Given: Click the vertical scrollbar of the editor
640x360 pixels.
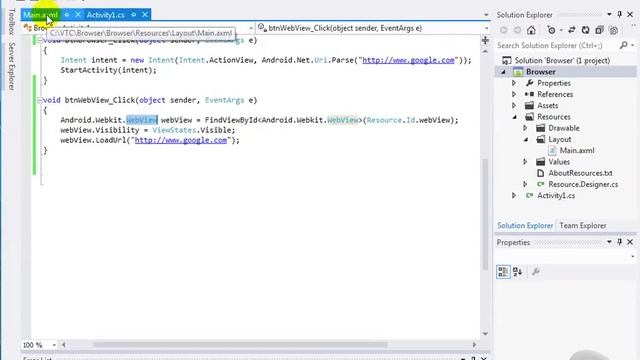Looking at the screenshot, I should click(485, 214).
